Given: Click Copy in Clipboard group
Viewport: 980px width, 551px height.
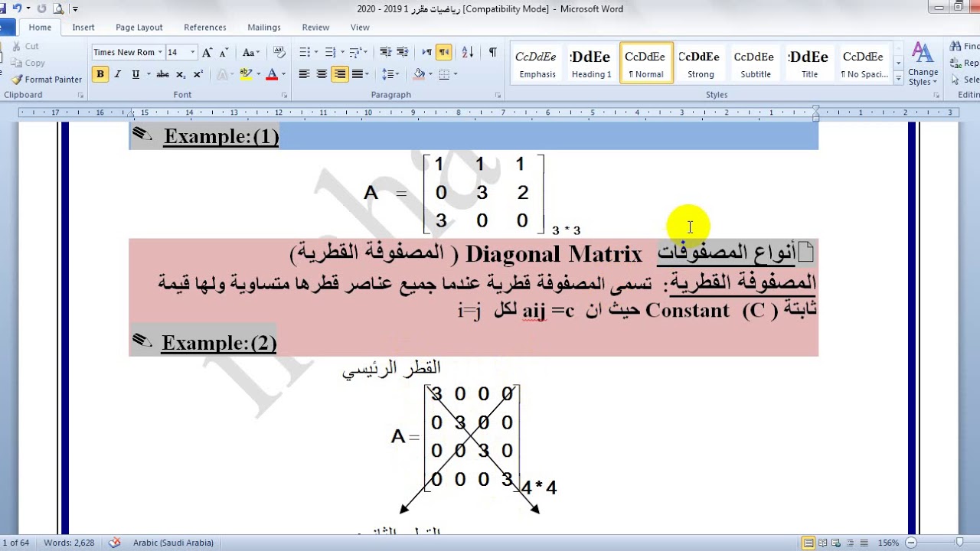Looking at the screenshot, I should pos(28,63).
